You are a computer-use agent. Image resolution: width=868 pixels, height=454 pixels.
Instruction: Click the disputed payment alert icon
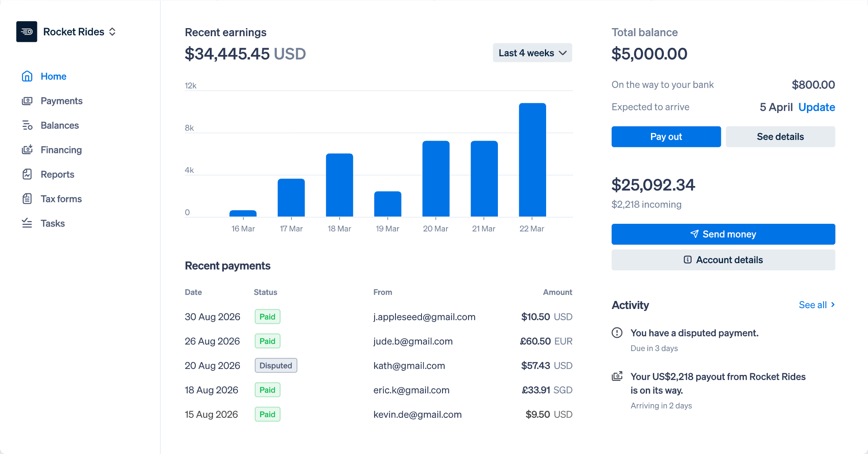pos(617,333)
